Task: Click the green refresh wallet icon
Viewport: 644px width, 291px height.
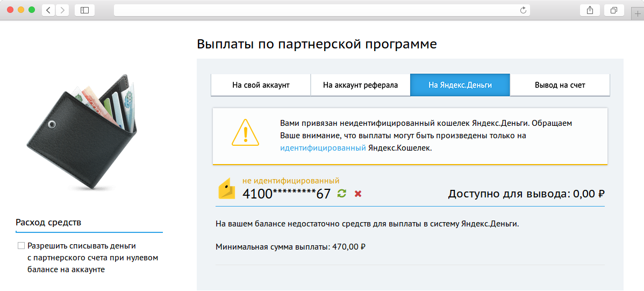Action: 342,193
